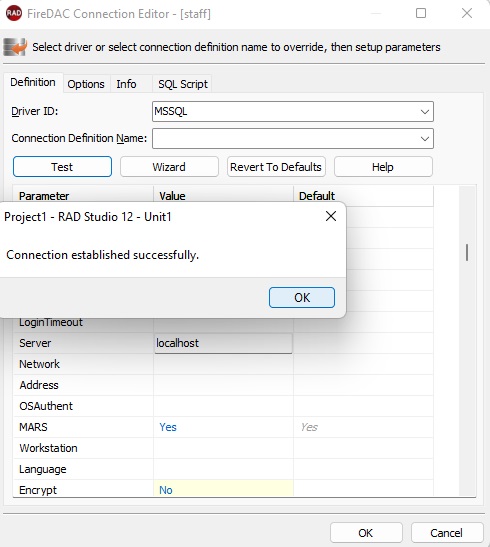Select the Encrypt value No cell

223,489
